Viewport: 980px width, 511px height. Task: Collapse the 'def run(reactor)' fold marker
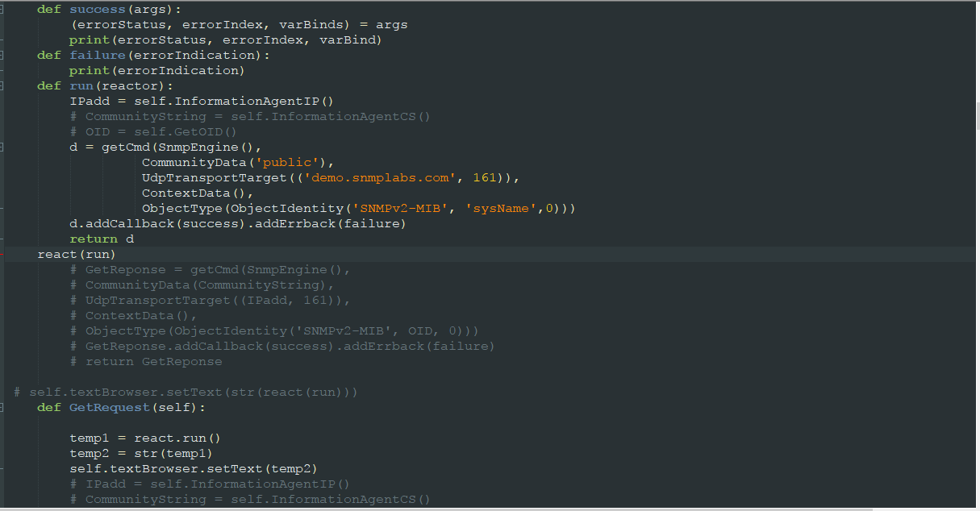[2, 85]
